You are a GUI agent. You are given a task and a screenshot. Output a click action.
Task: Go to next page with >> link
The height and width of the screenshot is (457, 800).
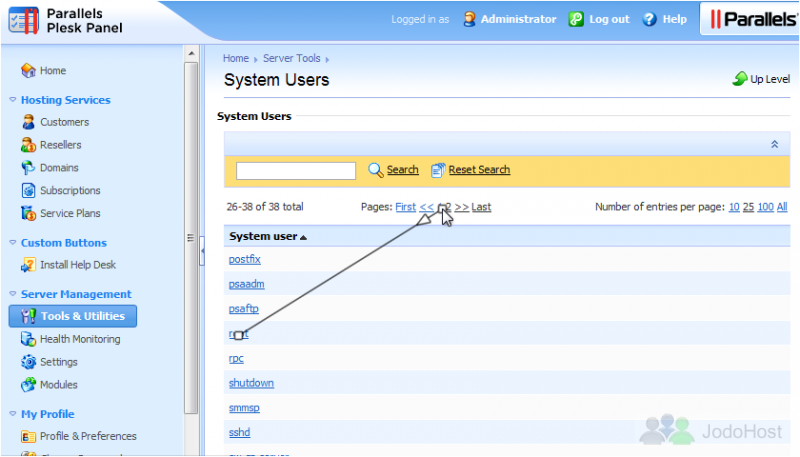462,207
